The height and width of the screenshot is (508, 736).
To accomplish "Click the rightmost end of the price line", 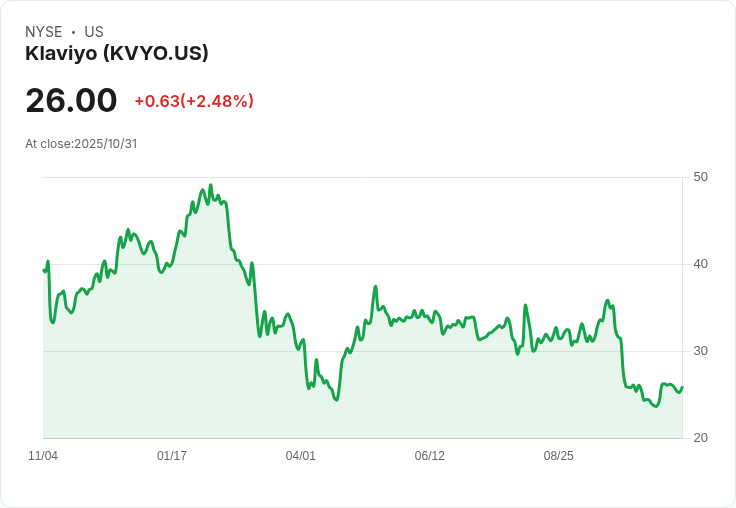I will 682,388.
